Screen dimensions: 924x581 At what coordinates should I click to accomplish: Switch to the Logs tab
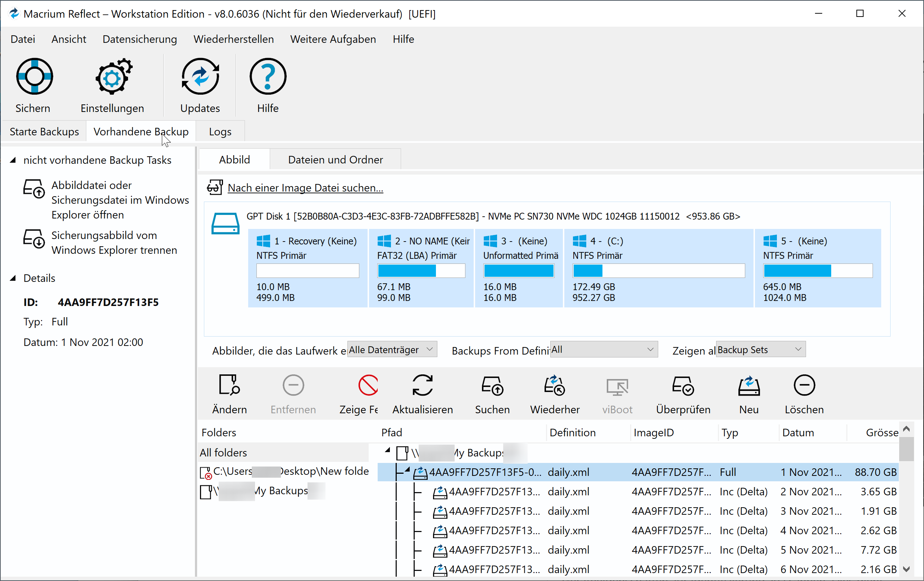[x=220, y=131]
